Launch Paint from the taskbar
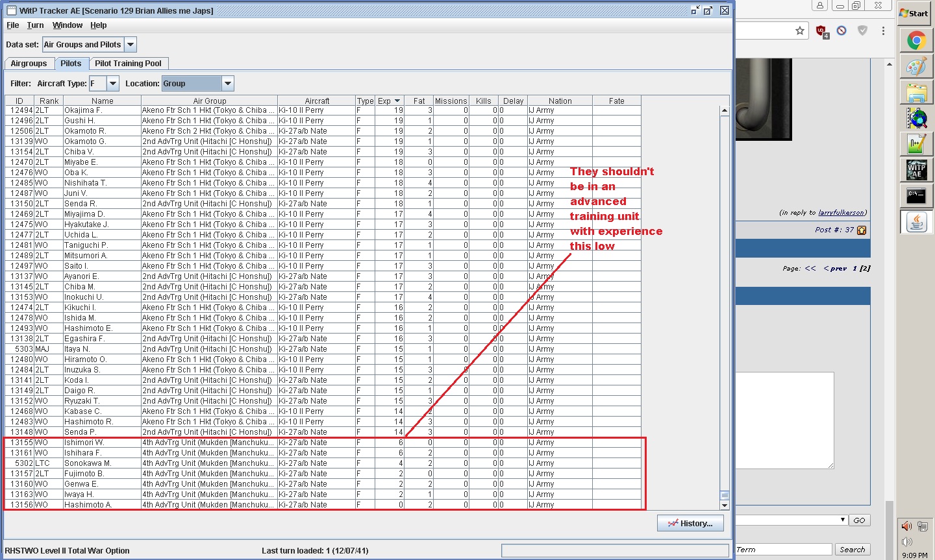This screenshot has height=560, width=935. pos(916,67)
